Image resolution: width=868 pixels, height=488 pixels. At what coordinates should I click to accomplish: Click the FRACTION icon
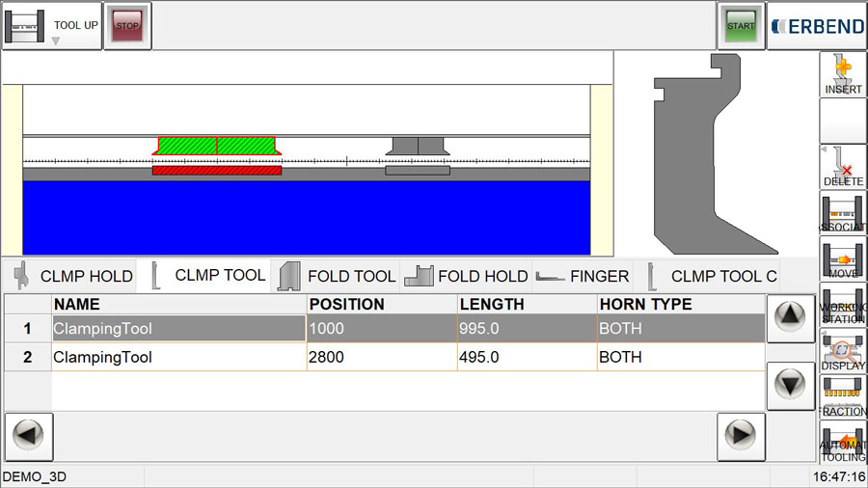click(x=843, y=396)
